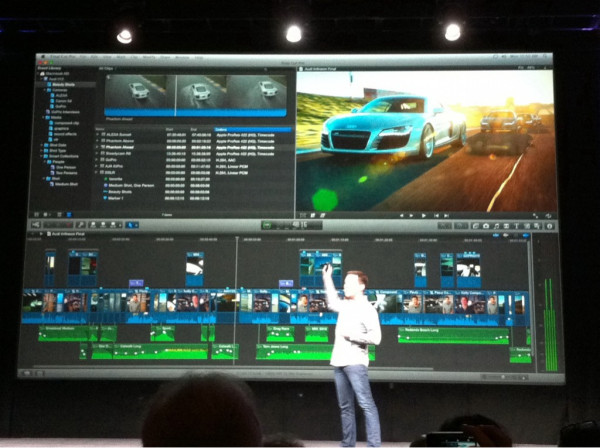
Task: Click the Phantom Ahead filmstrip thumbnail
Action: pyautogui.click(x=195, y=96)
